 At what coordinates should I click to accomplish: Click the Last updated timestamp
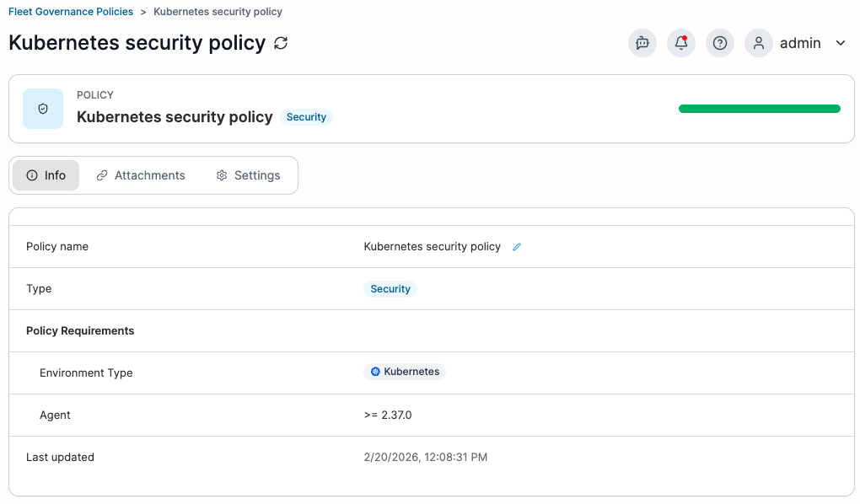point(425,457)
